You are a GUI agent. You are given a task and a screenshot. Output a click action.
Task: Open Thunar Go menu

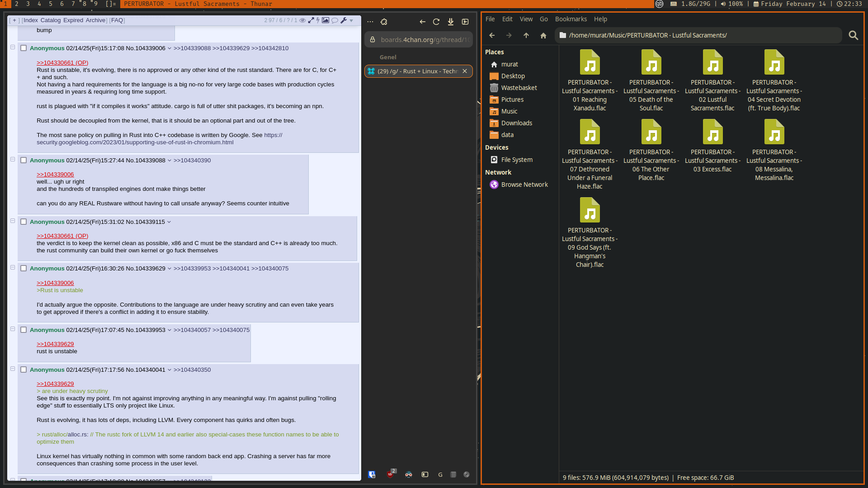click(544, 19)
